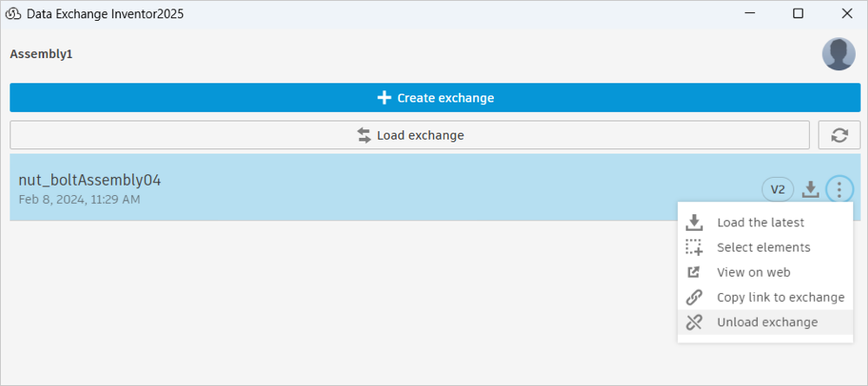Choose Unload exchange
The image size is (868, 386).
(765, 323)
